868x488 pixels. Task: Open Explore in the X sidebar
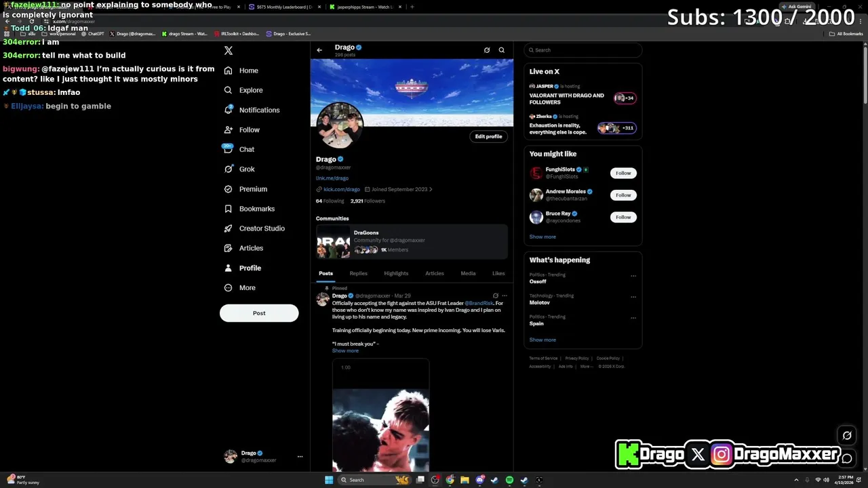243,90
